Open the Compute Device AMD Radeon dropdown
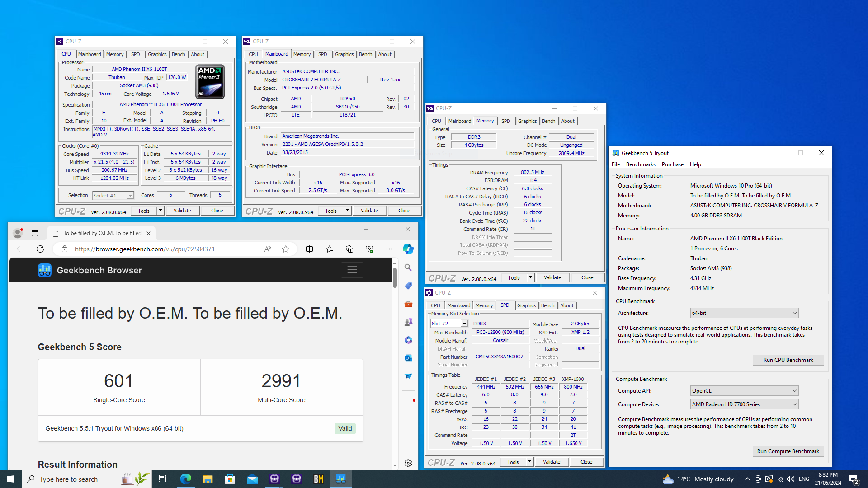868x488 pixels. (744, 404)
